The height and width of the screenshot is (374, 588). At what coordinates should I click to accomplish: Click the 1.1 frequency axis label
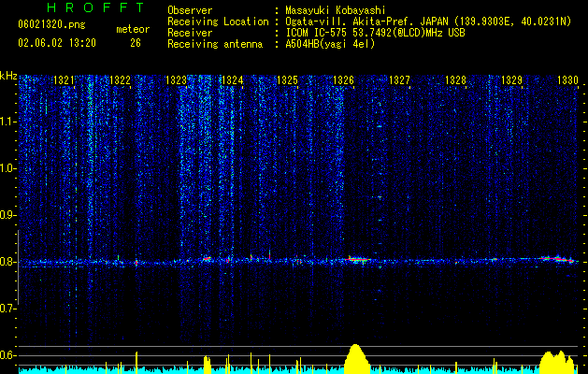coord(7,122)
